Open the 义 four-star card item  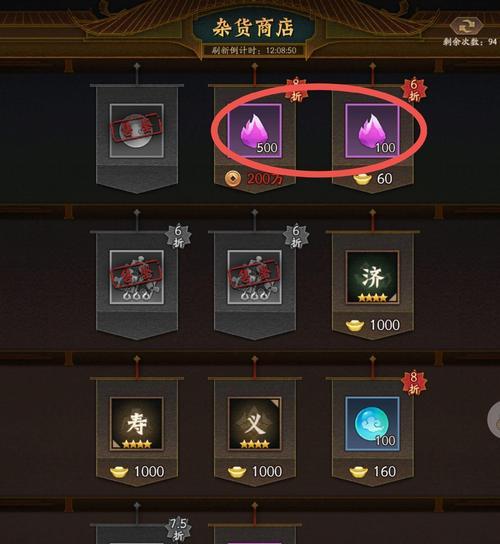(254, 424)
